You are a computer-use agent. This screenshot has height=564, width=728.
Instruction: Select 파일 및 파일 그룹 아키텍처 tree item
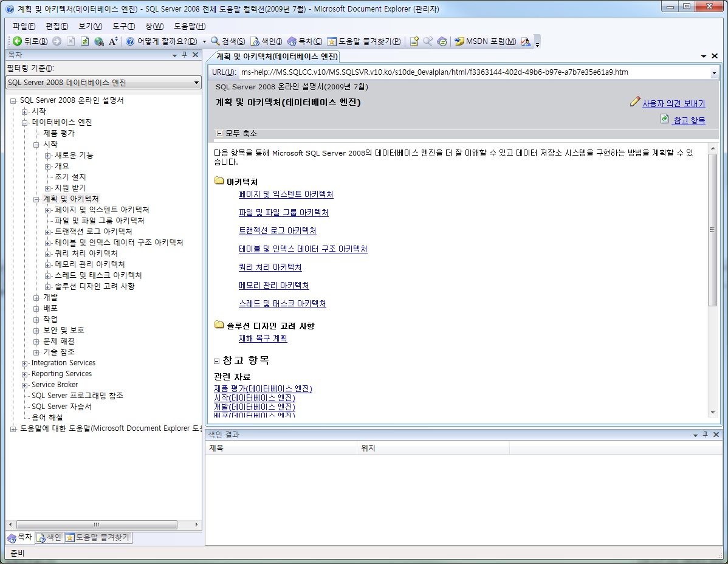click(x=100, y=221)
